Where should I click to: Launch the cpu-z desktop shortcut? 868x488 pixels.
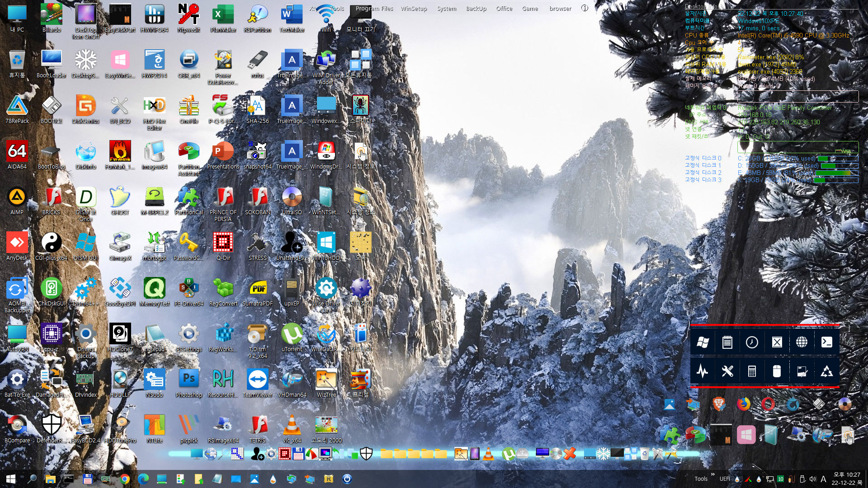click(51, 338)
